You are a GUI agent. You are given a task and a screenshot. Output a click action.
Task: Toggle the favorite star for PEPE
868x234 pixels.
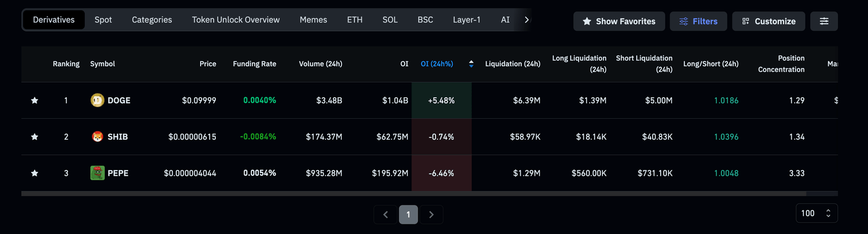(34, 173)
